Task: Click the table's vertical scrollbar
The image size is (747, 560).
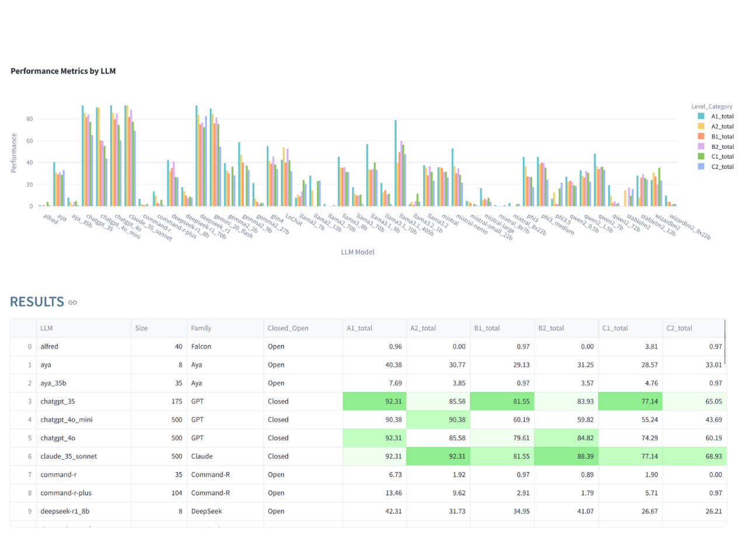Action: click(725, 344)
